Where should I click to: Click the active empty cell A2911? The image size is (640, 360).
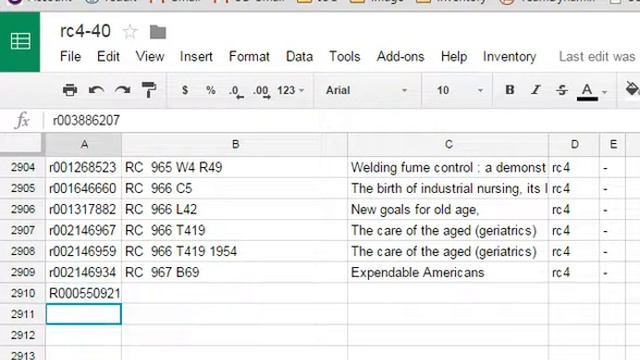click(83, 314)
